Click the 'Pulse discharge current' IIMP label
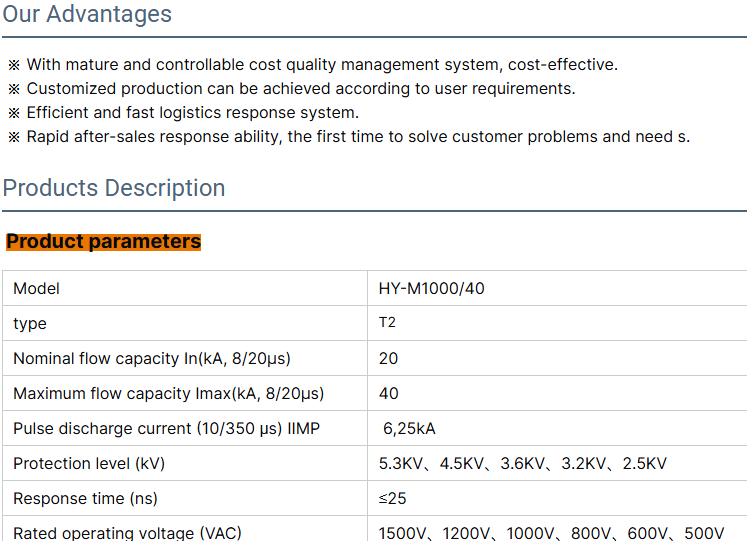The image size is (755, 541). pyautogui.click(x=167, y=429)
